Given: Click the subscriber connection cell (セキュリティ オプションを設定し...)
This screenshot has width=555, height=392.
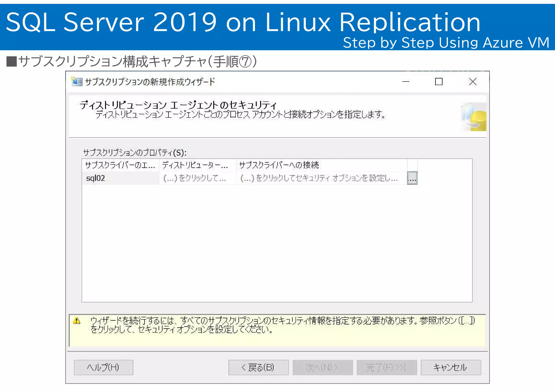Looking at the screenshot, I should 322,178.
